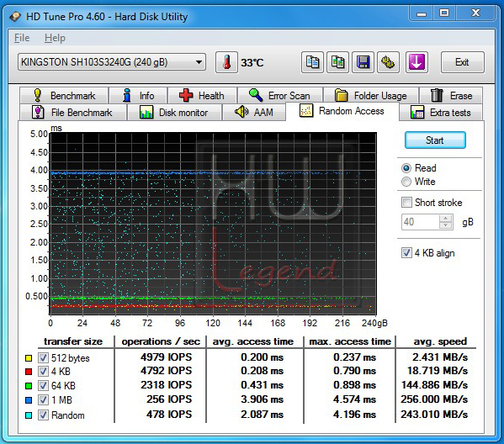Screen dimensions: 504x444
Task: Click the copy screenshot icon
Action: [x=337, y=62]
